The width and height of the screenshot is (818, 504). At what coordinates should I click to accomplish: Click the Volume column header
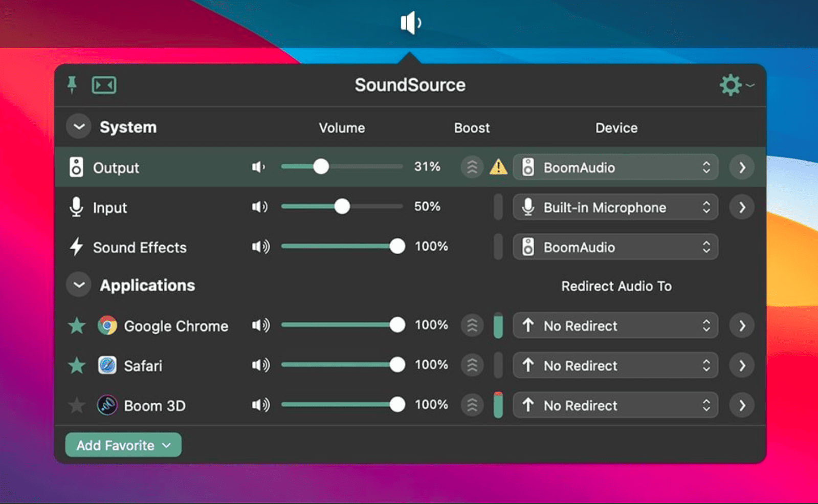pos(342,128)
